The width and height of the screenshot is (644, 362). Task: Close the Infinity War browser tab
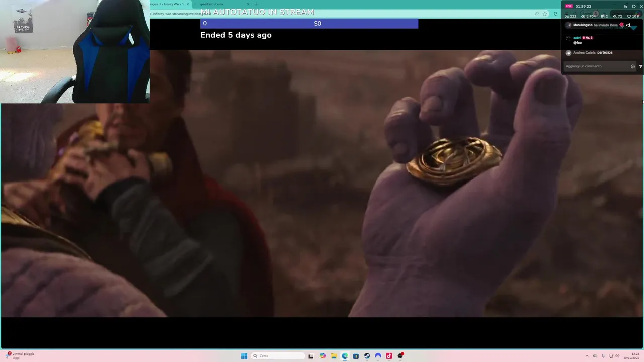coord(188,4)
